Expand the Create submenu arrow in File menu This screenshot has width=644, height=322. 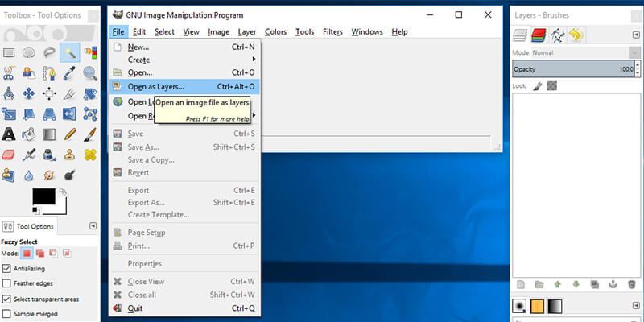(x=254, y=60)
